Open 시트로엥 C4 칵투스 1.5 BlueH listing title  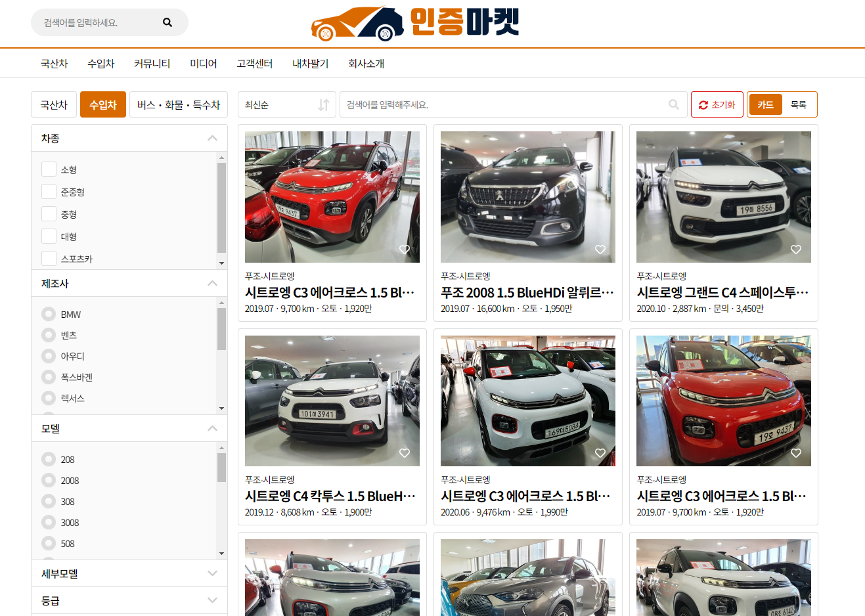(330, 496)
